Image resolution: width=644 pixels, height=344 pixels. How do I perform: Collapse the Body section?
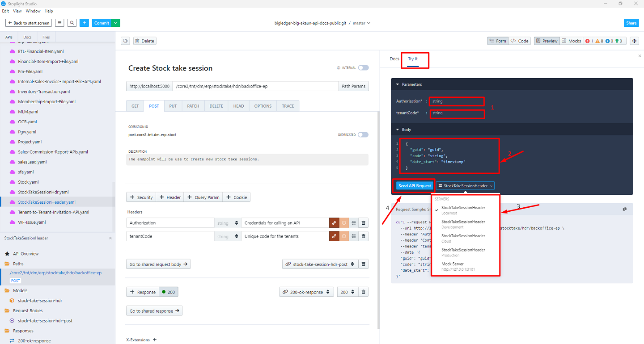click(x=404, y=130)
